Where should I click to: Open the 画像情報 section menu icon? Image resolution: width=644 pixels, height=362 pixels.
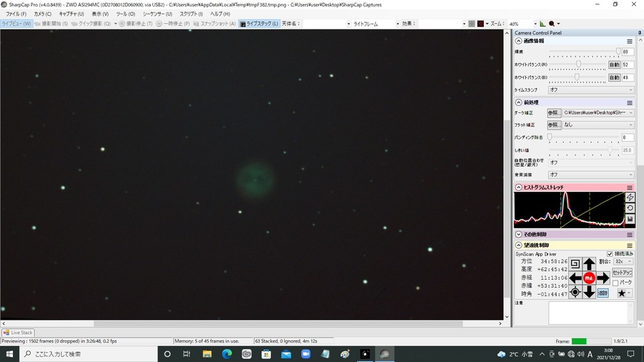click(630, 41)
